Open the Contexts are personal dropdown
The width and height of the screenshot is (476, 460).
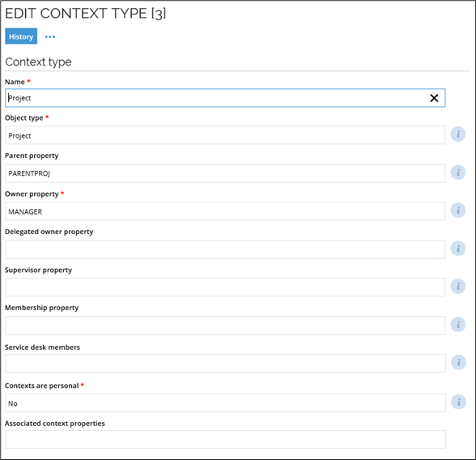point(225,403)
